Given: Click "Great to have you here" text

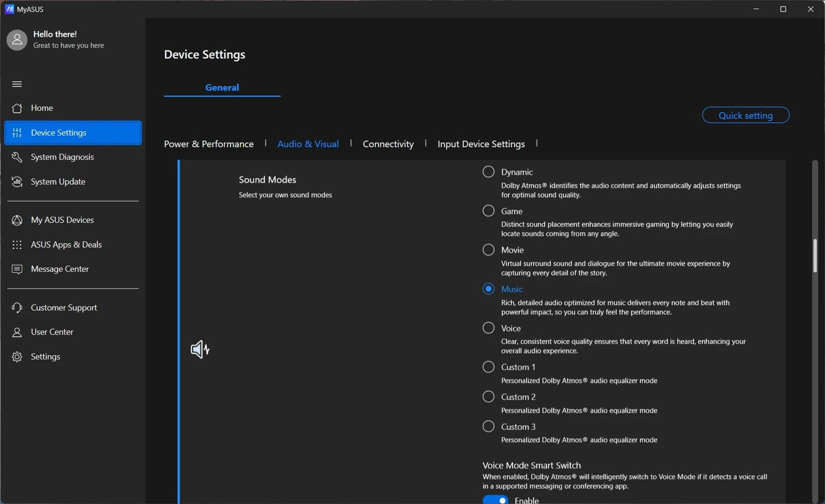Looking at the screenshot, I should 69,46.
